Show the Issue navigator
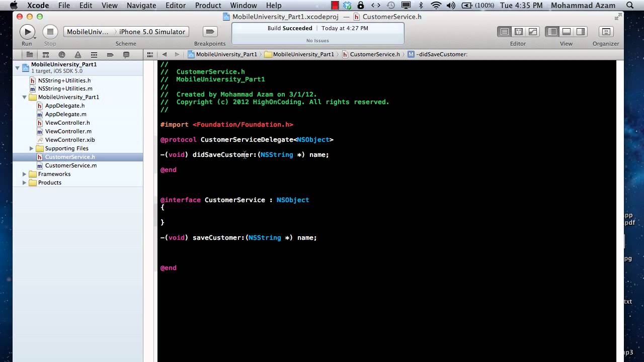The height and width of the screenshot is (362, 644). (78, 54)
